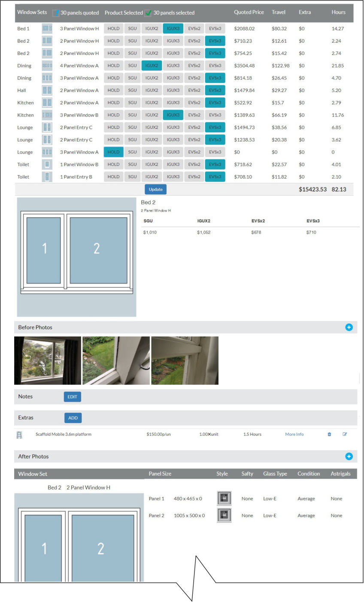Select SGU for 4 Panel Dining row
Screen dimensions: 364x602
tap(132, 66)
